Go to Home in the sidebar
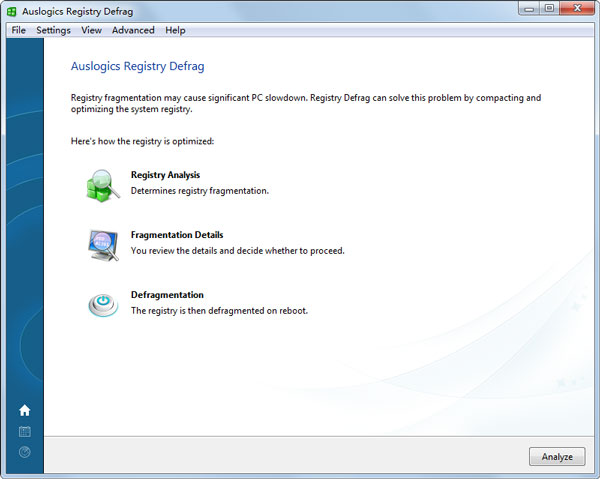The width and height of the screenshot is (600, 479). [x=24, y=410]
